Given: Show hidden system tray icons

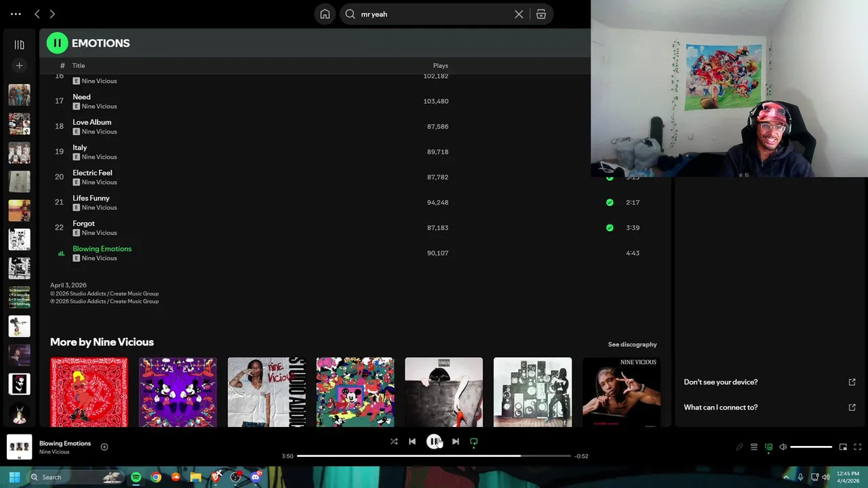Looking at the screenshot, I should (x=786, y=477).
